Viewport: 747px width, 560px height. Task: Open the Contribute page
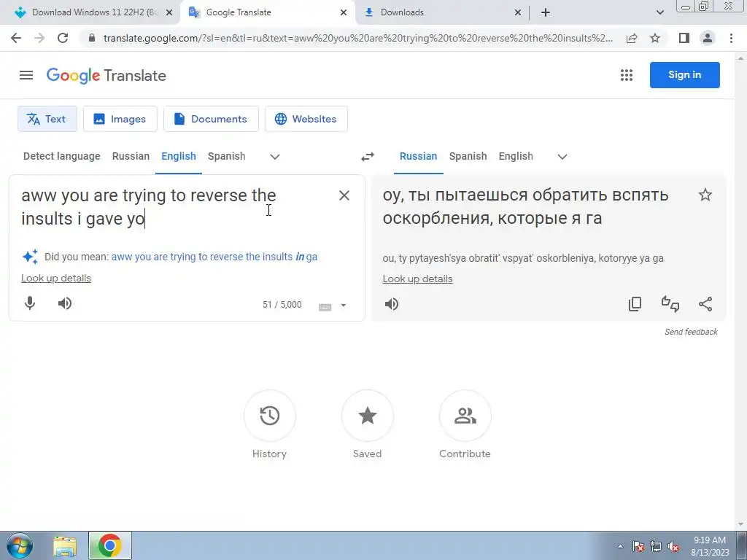point(465,416)
